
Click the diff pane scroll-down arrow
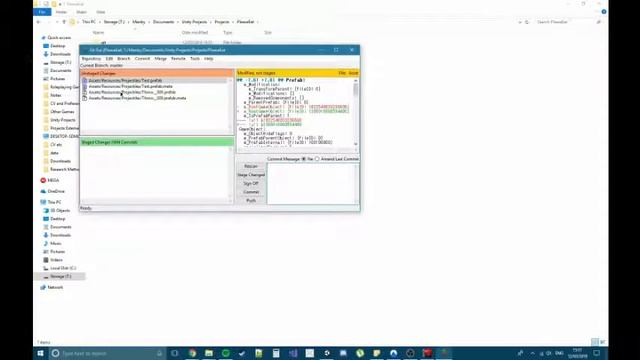click(356, 144)
